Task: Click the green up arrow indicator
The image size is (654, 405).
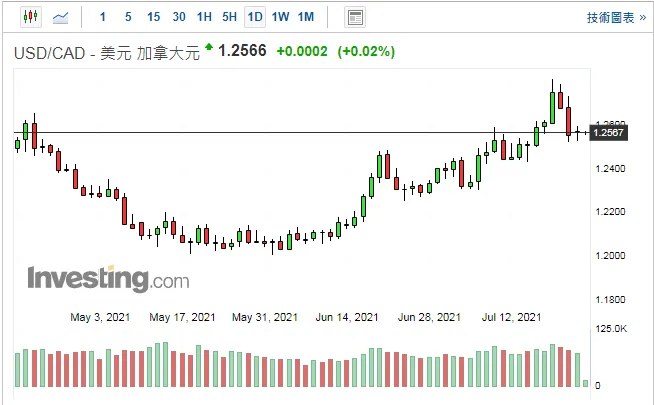Action: click(x=209, y=46)
